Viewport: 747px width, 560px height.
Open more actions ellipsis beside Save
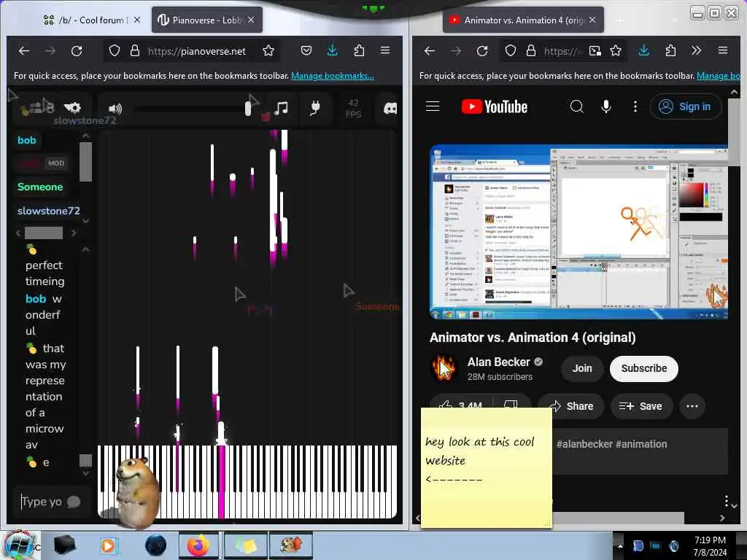click(x=692, y=406)
